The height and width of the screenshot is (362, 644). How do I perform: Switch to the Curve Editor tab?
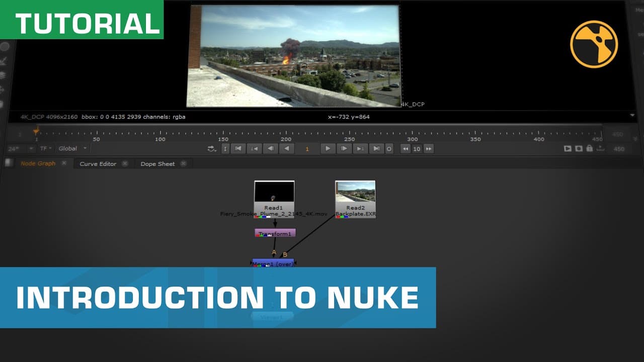click(x=98, y=164)
